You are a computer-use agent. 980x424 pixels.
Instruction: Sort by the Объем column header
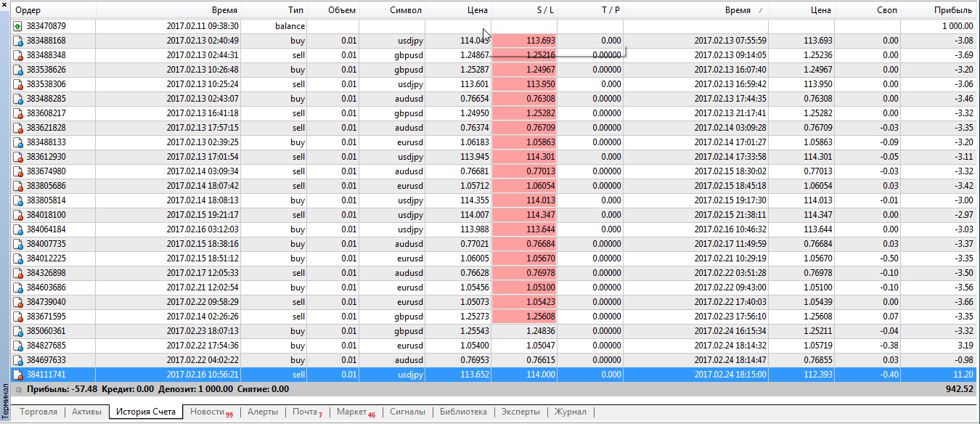click(x=332, y=10)
